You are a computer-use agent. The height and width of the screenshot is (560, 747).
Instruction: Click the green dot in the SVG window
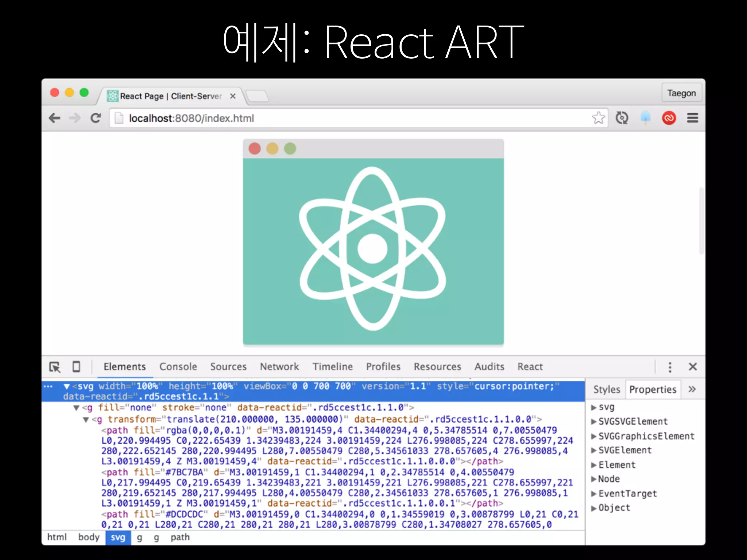pyautogui.click(x=290, y=149)
